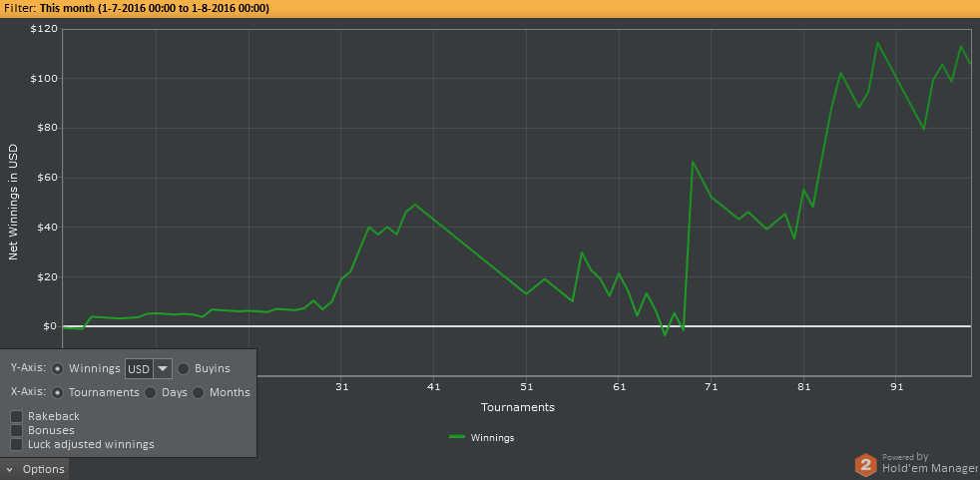
Task: Collapse the Options chevron icon
Action: (x=9, y=469)
